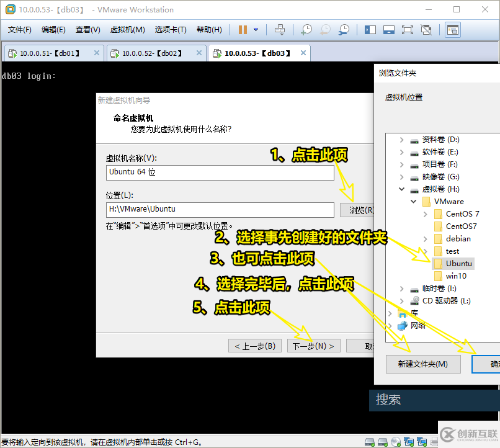Viewport: 500px width, 448px height.
Task: Click the console view toolbar icon
Action: click(x=452, y=30)
